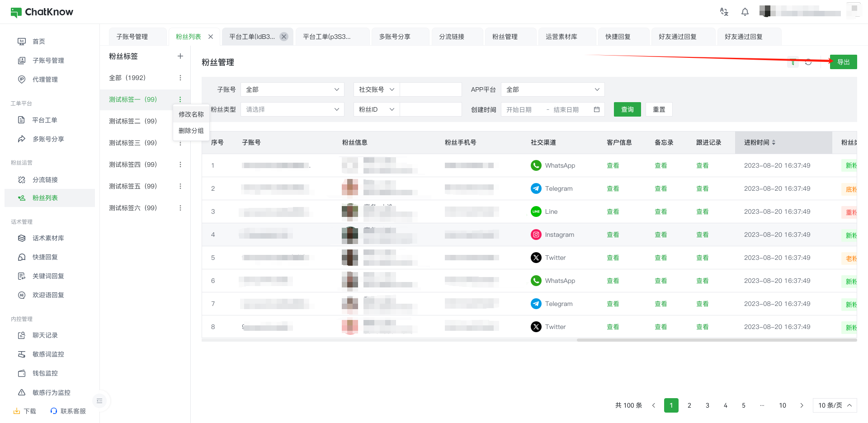Collapse sidebar using the menu fold icon
The height and width of the screenshot is (423, 868).
point(99,401)
